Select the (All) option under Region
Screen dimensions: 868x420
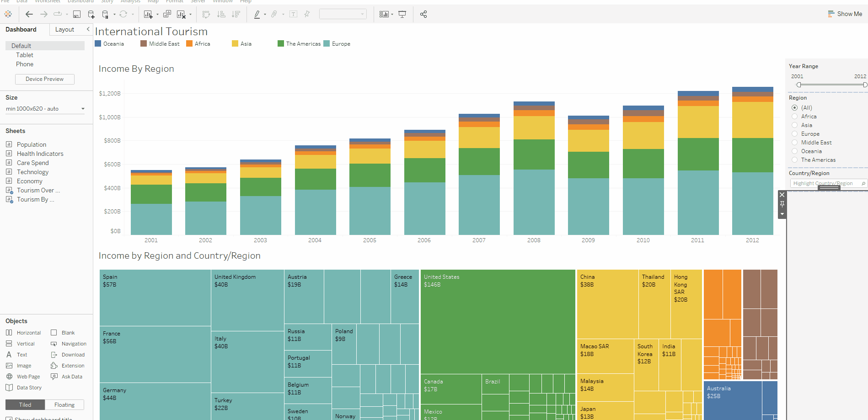tap(794, 107)
